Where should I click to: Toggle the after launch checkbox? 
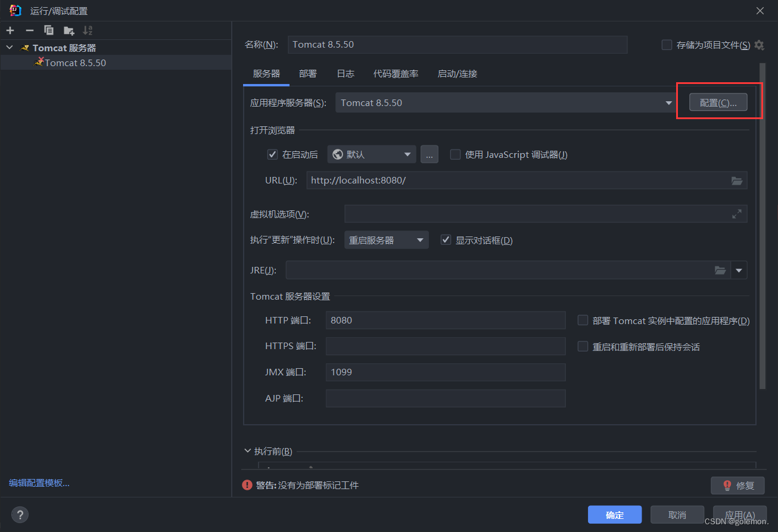(x=273, y=154)
